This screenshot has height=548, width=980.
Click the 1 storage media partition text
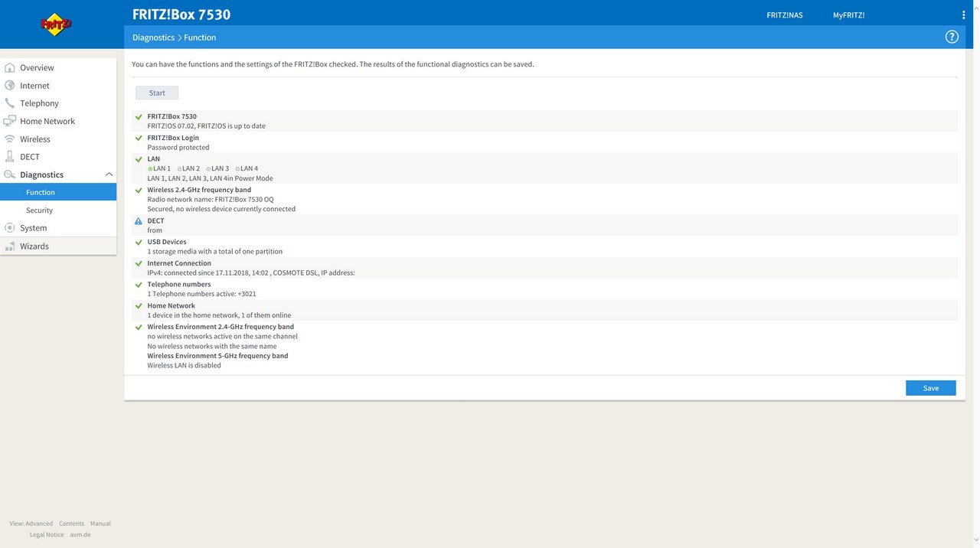pos(215,251)
